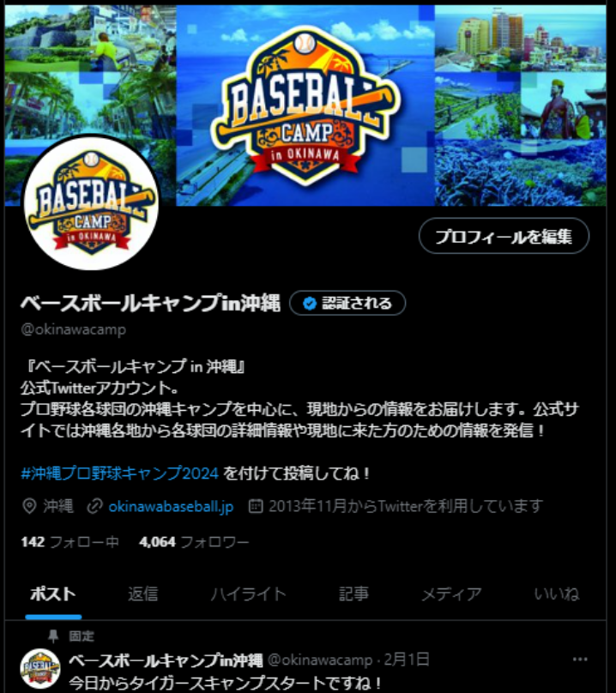This screenshot has width=616, height=693.
Task: Click the calendar icon beside join date
Action: [x=256, y=506]
